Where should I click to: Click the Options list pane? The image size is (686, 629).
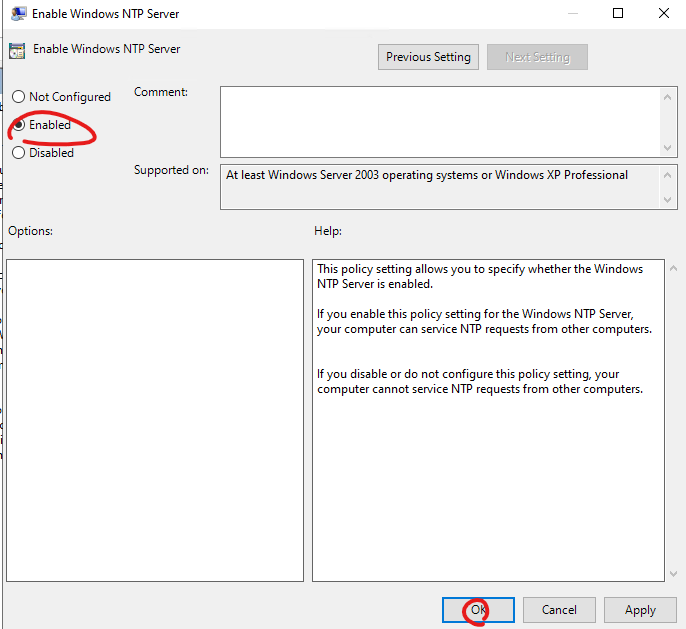155,420
